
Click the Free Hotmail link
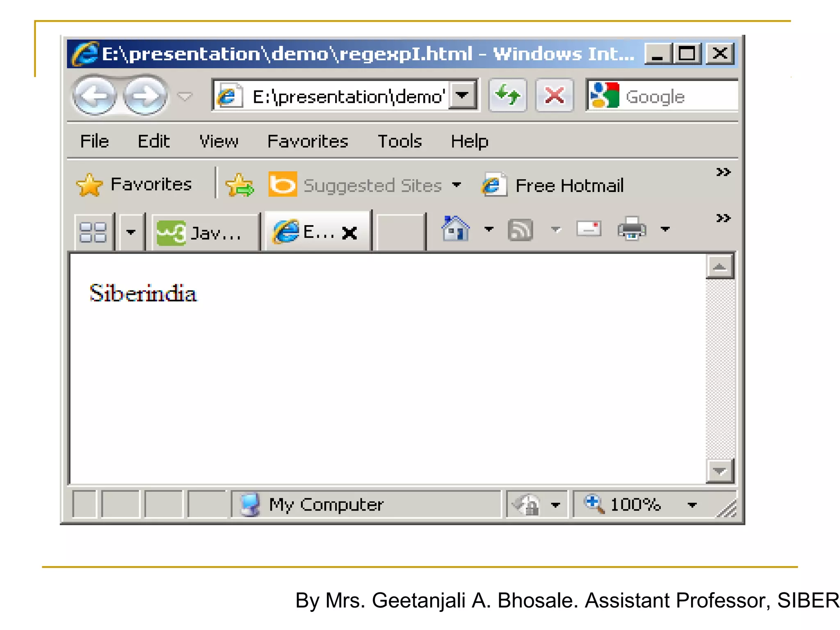(x=569, y=185)
